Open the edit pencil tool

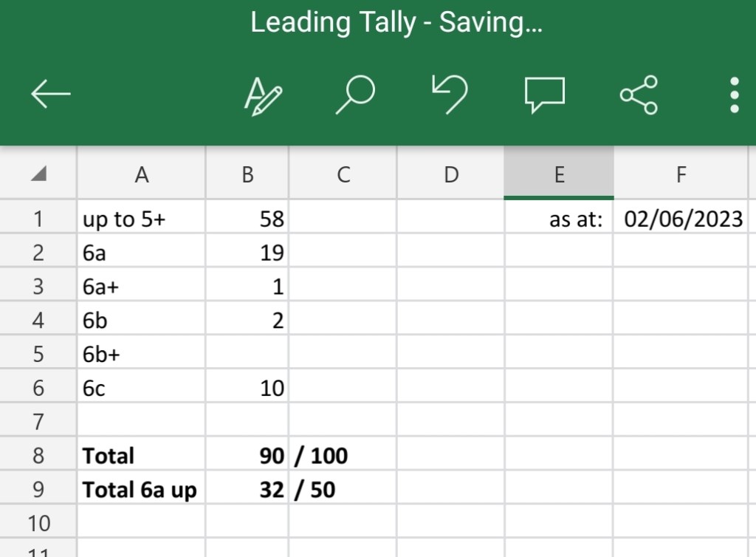(263, 96)
